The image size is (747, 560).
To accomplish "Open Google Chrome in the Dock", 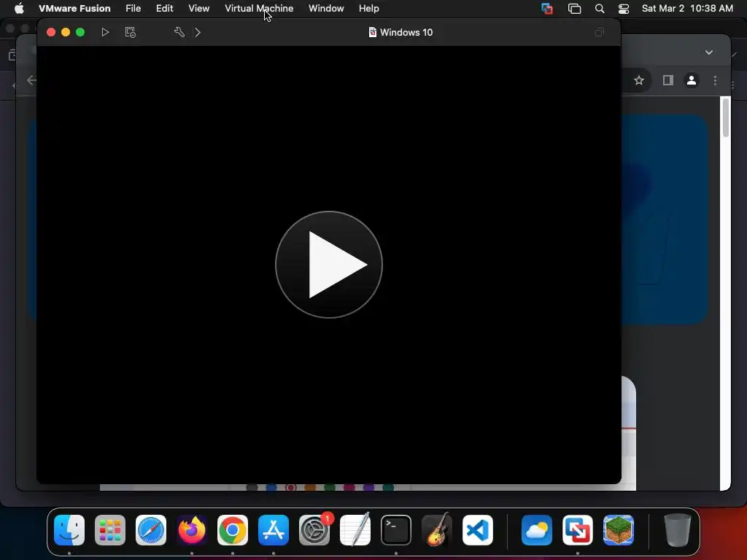I will click(233, 530).
